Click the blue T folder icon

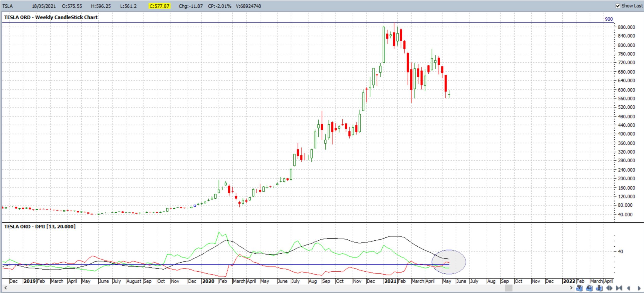coord(579,288)
